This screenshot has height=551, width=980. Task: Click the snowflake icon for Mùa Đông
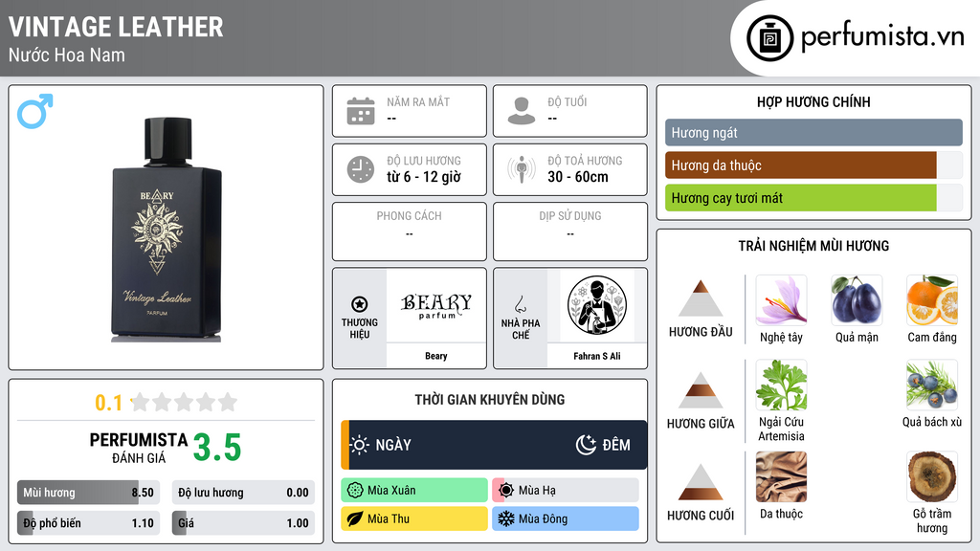click(506, 518)
